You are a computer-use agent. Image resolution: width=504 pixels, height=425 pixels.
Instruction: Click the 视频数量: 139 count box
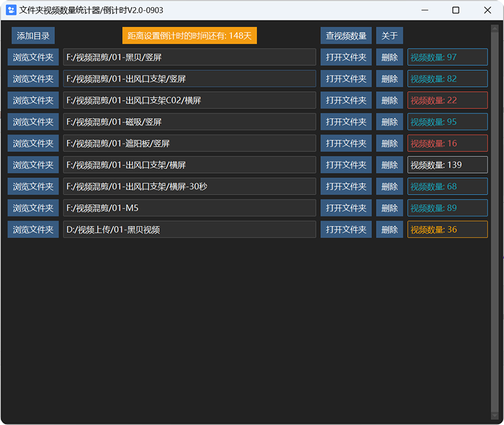[447, 165]
